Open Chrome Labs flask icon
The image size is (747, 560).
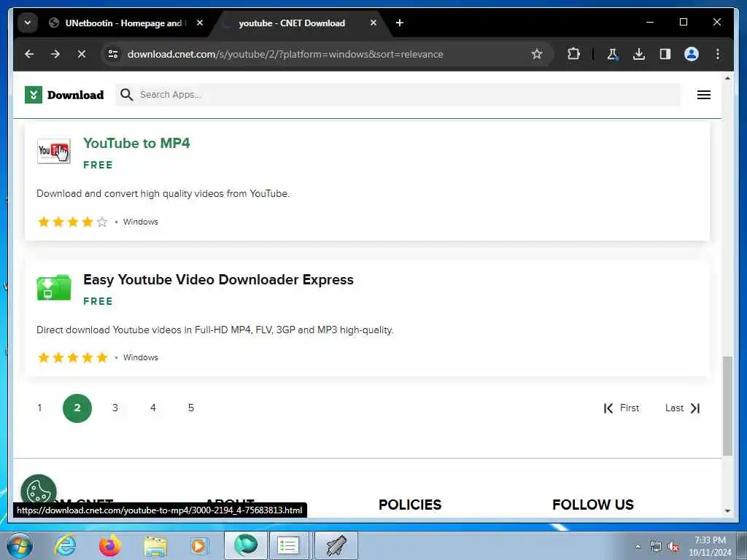pos(613,54)
